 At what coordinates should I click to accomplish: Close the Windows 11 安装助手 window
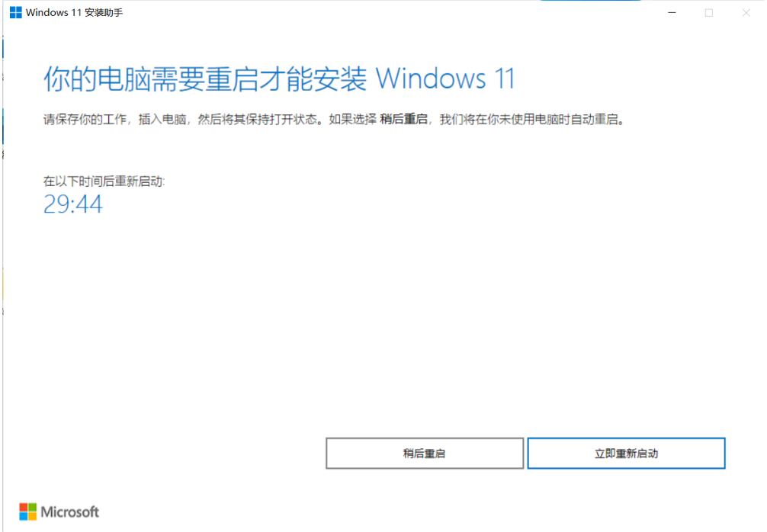746,13
